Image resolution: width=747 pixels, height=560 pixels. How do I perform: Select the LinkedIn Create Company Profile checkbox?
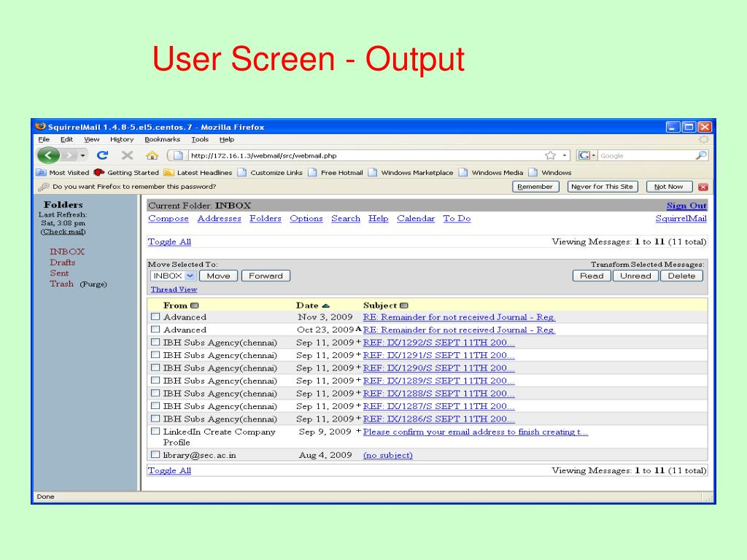(x=155, y=431)
